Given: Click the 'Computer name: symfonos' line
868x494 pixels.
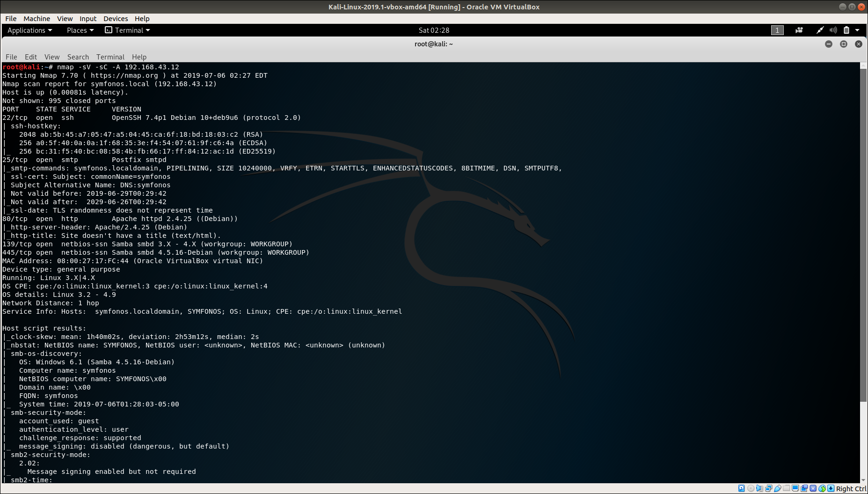Looking at the screenshot, I should [67, 370].
